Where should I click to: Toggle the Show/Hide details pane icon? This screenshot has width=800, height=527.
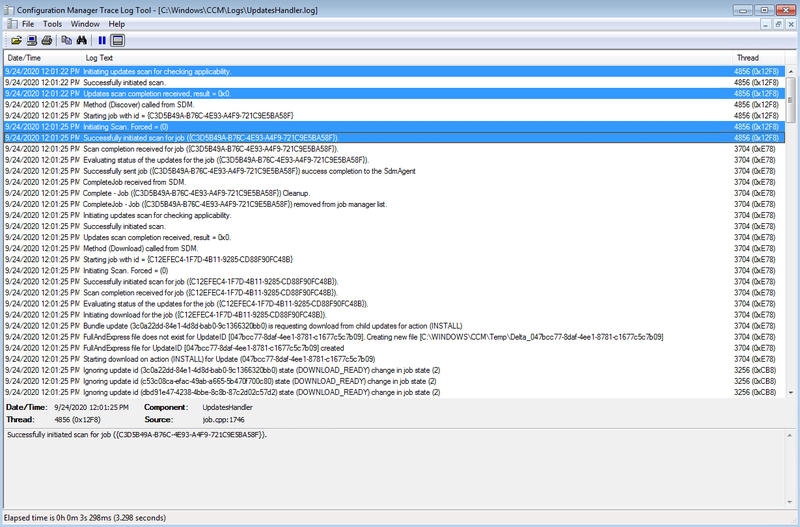pyautogui.click(x=117, y=40)
